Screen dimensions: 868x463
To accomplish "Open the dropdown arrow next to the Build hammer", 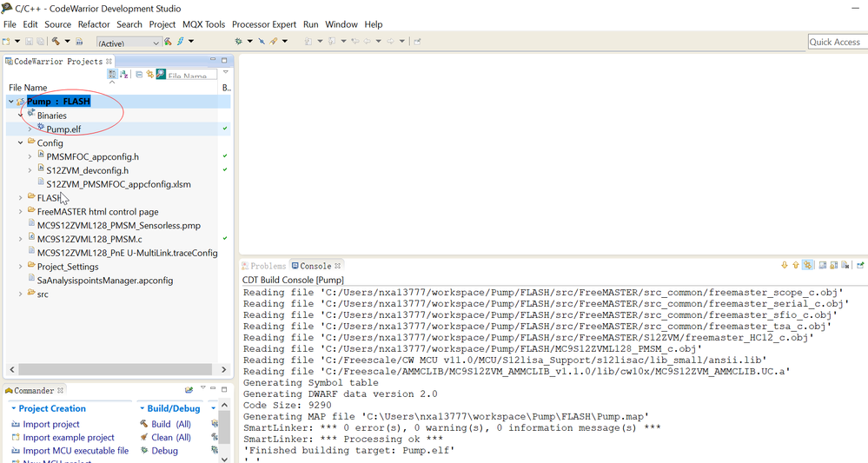I will click(68, 41).
